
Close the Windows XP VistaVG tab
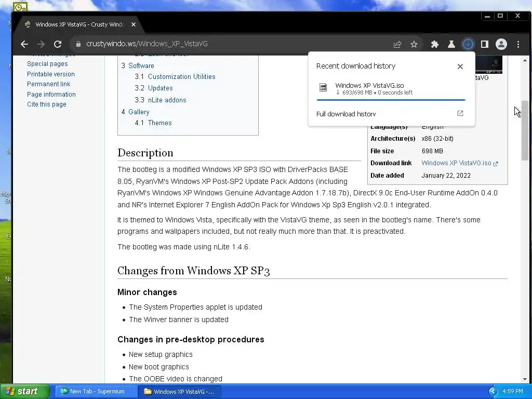(134, 24)
